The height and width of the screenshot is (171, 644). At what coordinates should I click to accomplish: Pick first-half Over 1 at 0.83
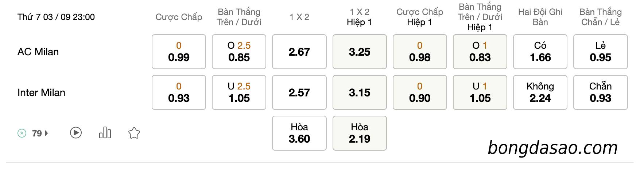point(480,52)
